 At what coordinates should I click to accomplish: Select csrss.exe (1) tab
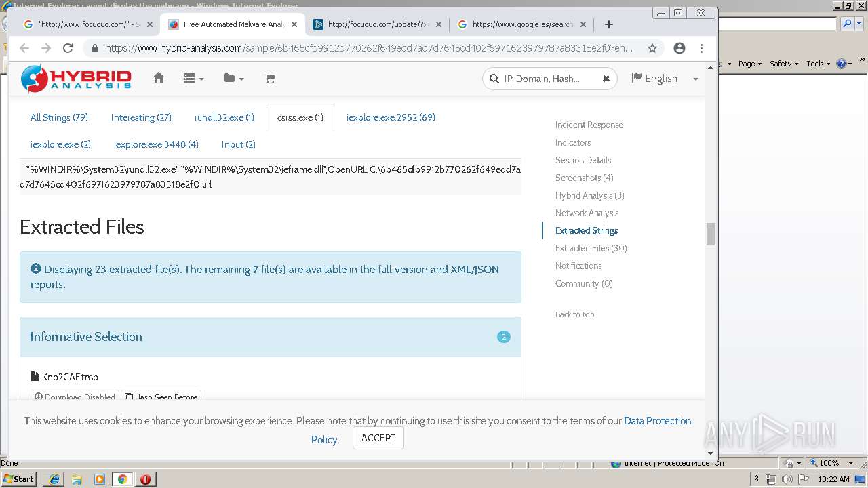pyautogui.click(x=300, y=117)
